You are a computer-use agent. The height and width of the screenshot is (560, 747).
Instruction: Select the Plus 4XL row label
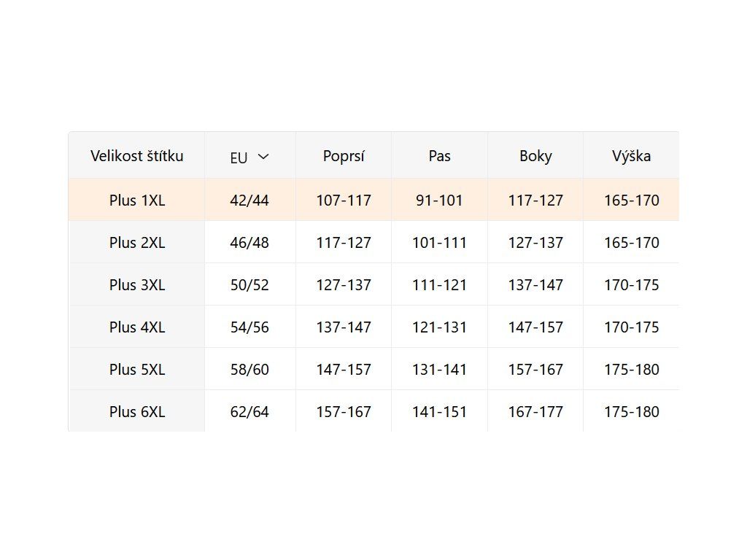(137, 327)
